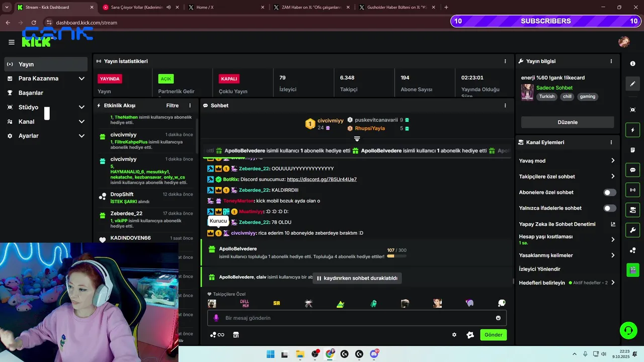This screenshot has height=362, width=644.
Task: Open Hedefleri belirleyin goals arrow
Action: tap(613, 283)
